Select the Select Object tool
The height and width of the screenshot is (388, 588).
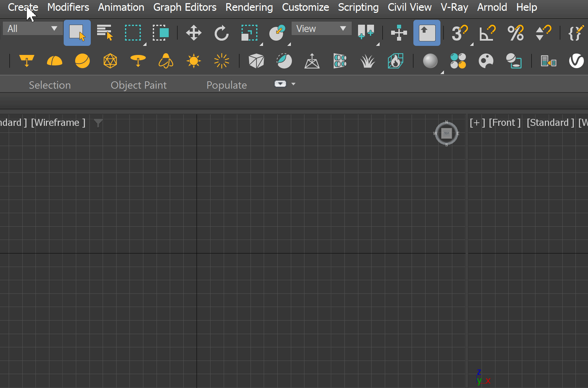[77, 33]
